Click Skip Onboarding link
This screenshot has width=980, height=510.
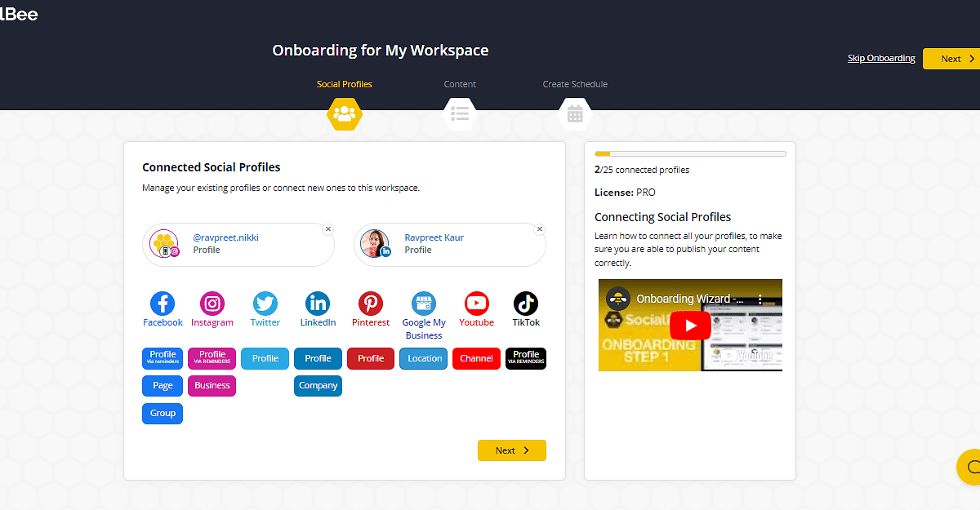881,57
